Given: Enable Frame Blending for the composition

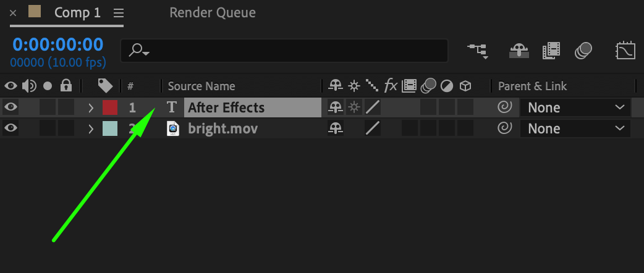Looking at the screenshot, I should pos(551,51).
